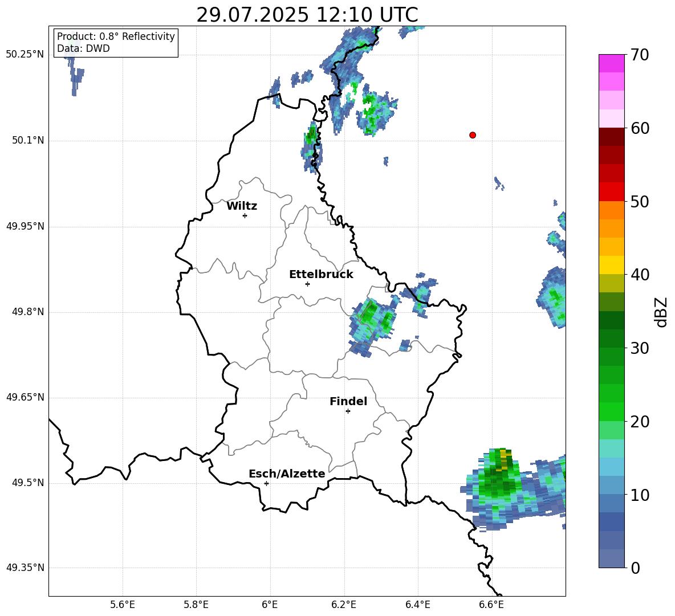
Task: Click the yellow colorbar segment above 40
Action: tap(611, 265)
